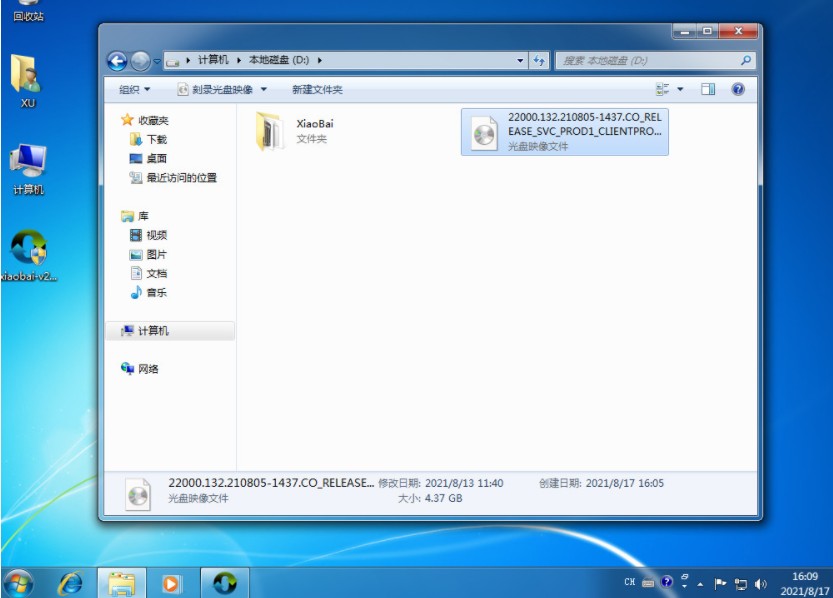This screenshot has width=833, height=598.
Task: Select the 22000.132 ISO disc image file
Action: click(565, 131)
